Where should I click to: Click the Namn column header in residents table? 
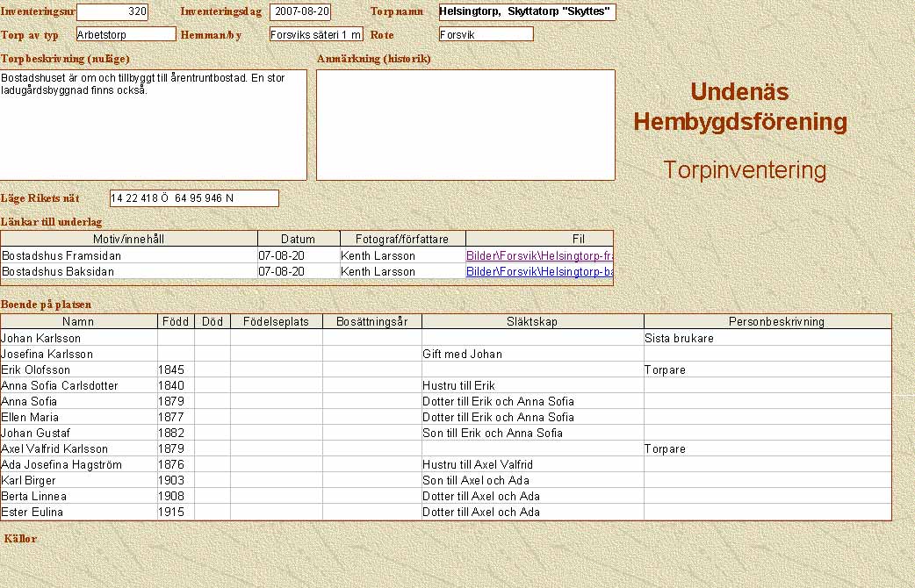tap(78, 321)
